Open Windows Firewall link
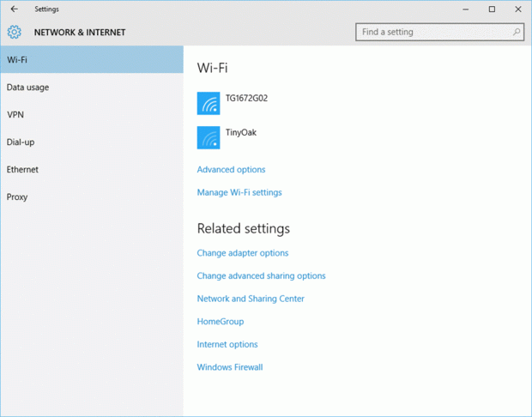The width and height of the screenshot is (532, 417). (230, 367)
